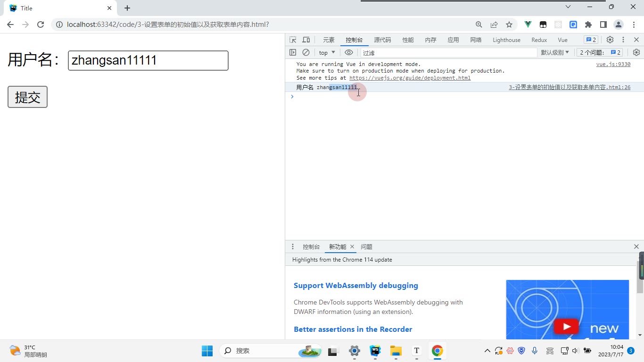Open DevTools customize three-dot menu
644x362 pixels.
click(x=623, y=40)
